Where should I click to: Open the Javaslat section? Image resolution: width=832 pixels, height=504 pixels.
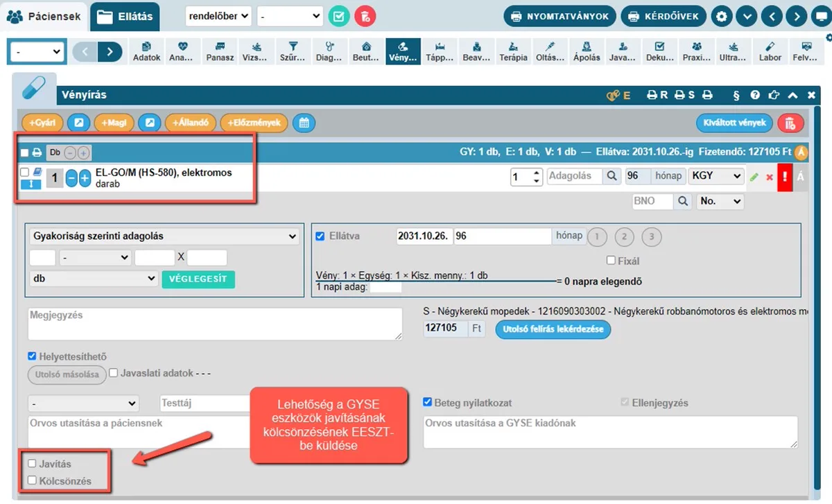[623, 51]
